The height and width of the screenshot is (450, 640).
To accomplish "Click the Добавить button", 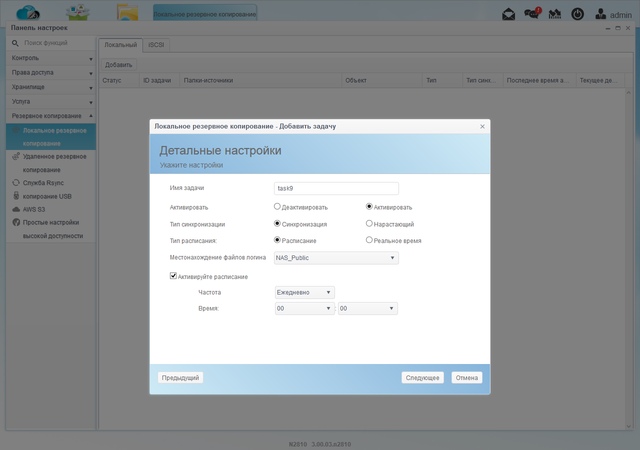I will [x=119, y=65].
